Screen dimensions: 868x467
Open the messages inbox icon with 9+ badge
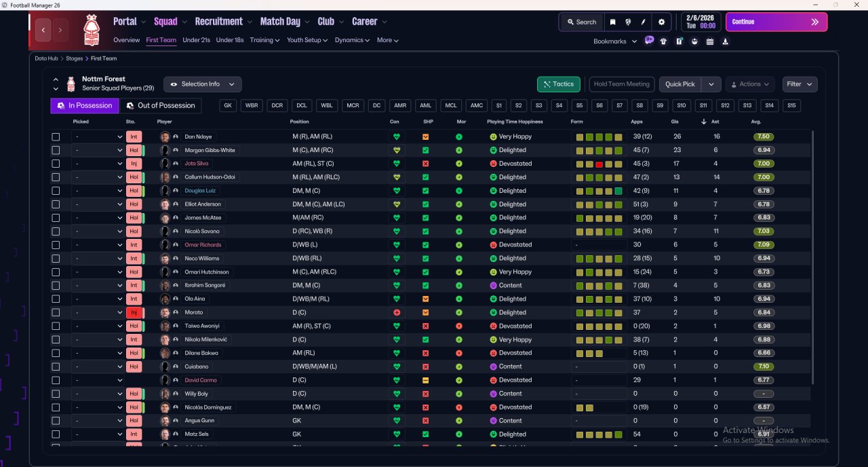649,41
